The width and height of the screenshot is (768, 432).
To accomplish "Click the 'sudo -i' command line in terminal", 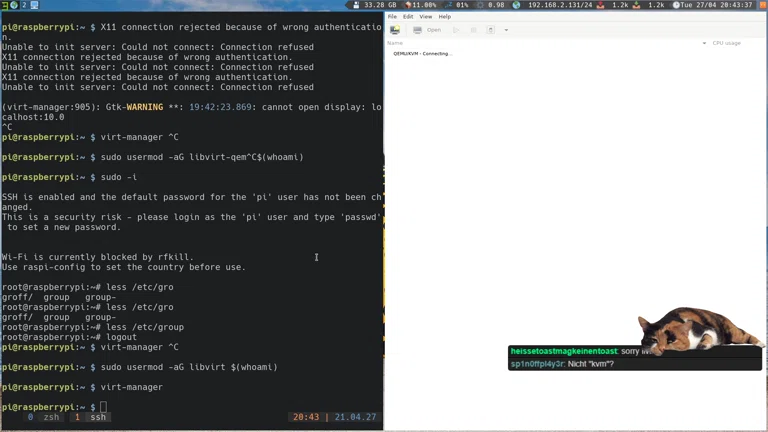I will [x=119, y=177].
